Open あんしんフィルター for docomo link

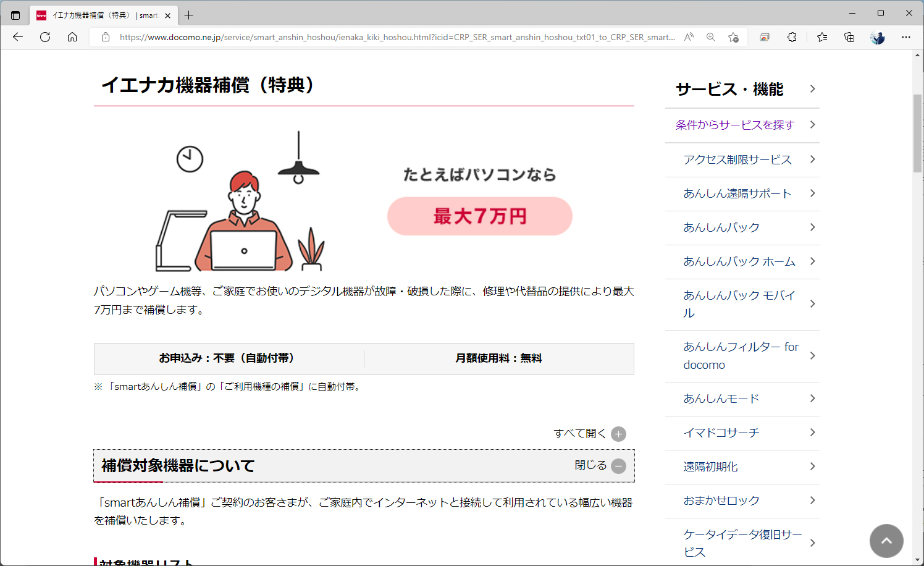[x=741, y=356]
